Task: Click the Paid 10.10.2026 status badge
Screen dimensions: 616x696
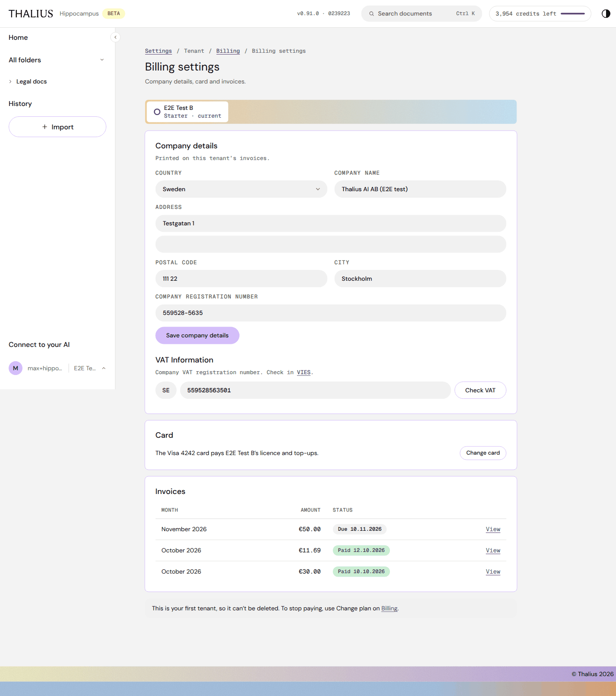Action: (x=361, y=571)
